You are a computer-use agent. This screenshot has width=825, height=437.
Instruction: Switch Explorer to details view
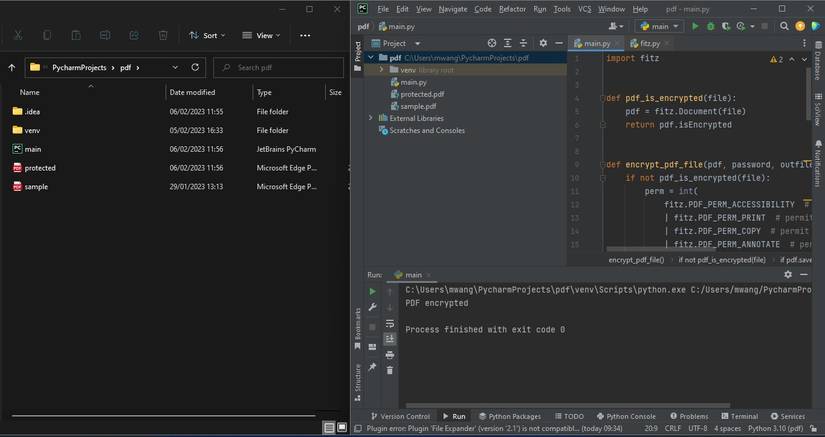coord(329,428)
